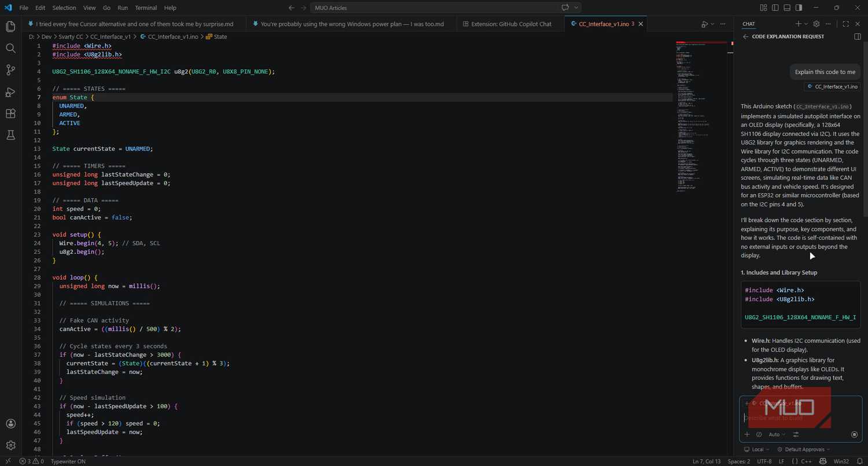The image size is (868, 466).
Task: Open the Source Control view
Action: (10, 70)
